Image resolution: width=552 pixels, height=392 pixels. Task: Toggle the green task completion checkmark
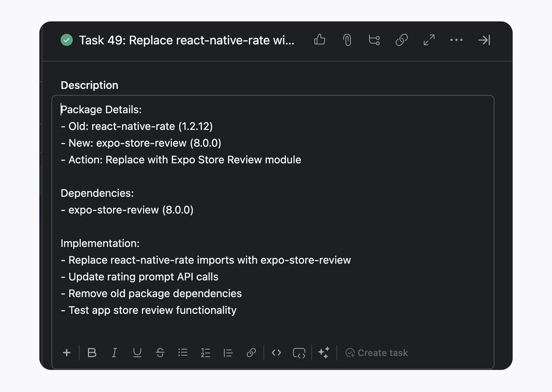click(67, 40)
